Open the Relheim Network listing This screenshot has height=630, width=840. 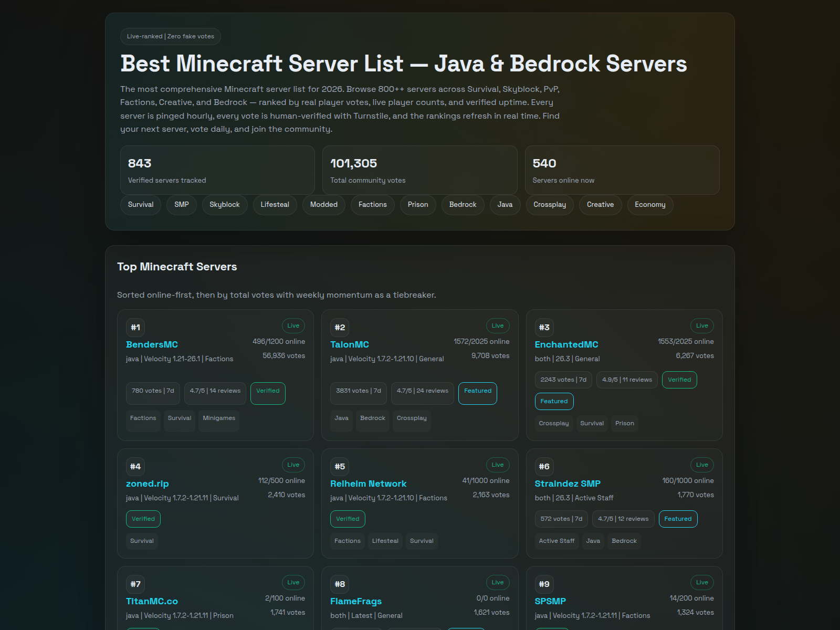tap(368, 484)
